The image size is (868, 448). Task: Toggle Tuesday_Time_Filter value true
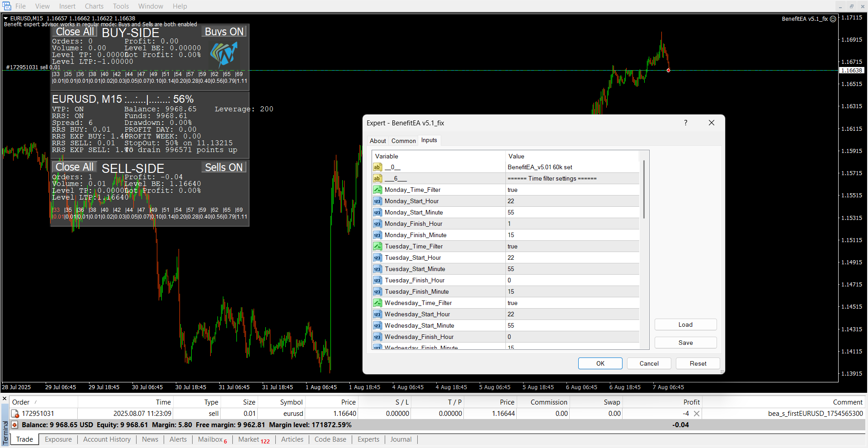pyautogui.click(x=572, y=246)
